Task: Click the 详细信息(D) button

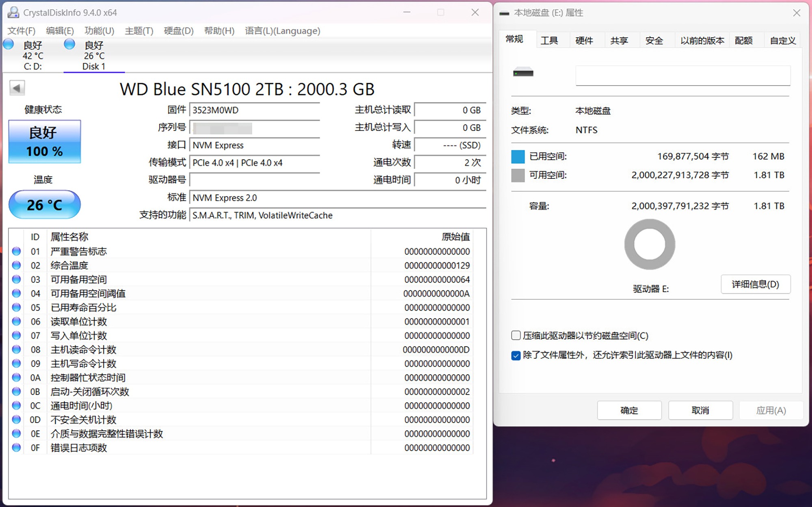Action: coord(755,284)
